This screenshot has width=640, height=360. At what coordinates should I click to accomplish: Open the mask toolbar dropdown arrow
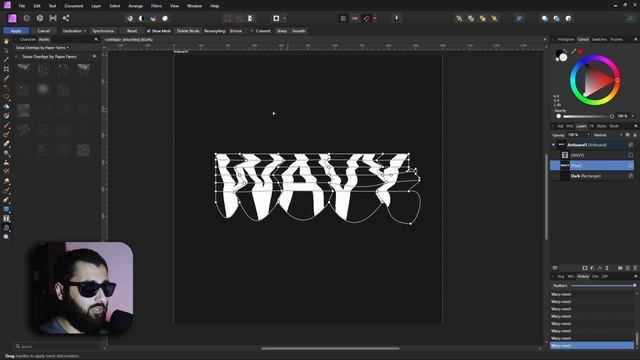(x=284, y=18)
